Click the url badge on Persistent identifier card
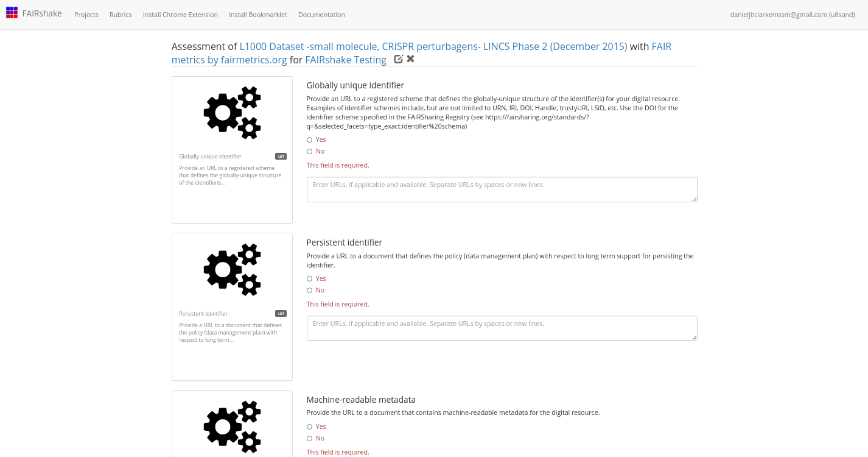This screenshot has height=457, width=868. 281,313
